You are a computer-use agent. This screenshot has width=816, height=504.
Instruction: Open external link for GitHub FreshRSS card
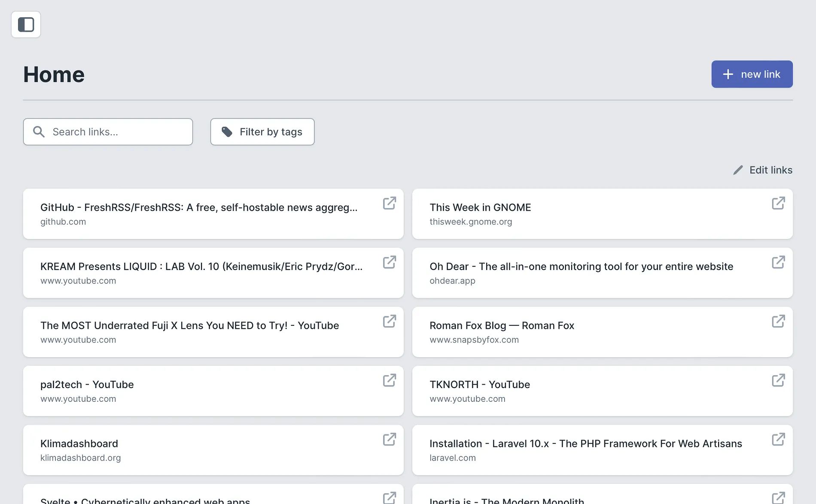[x=390, y=203]
